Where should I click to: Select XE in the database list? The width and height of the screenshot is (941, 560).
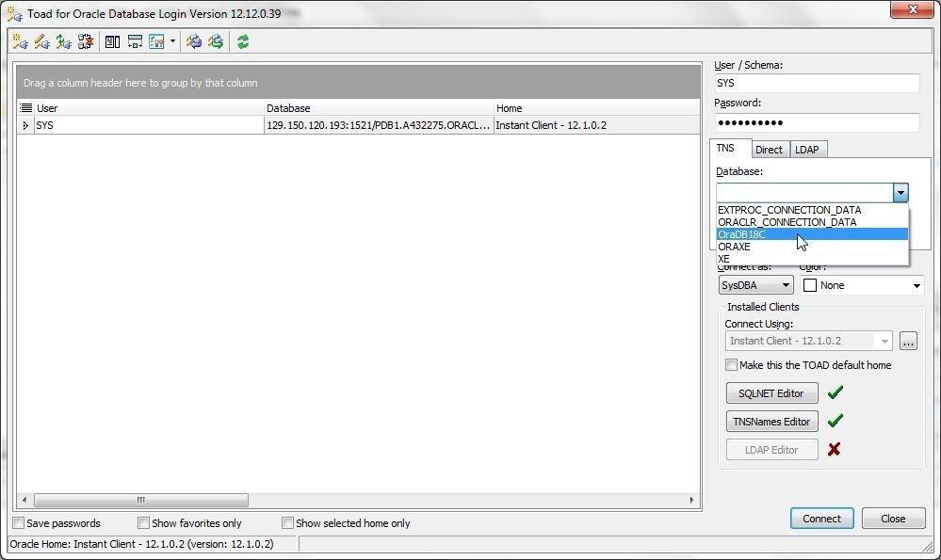(813, 259)
